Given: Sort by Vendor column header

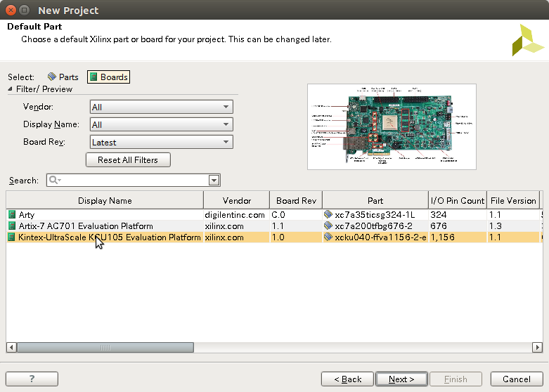Looking at the screenshot, I should point(237,200).
